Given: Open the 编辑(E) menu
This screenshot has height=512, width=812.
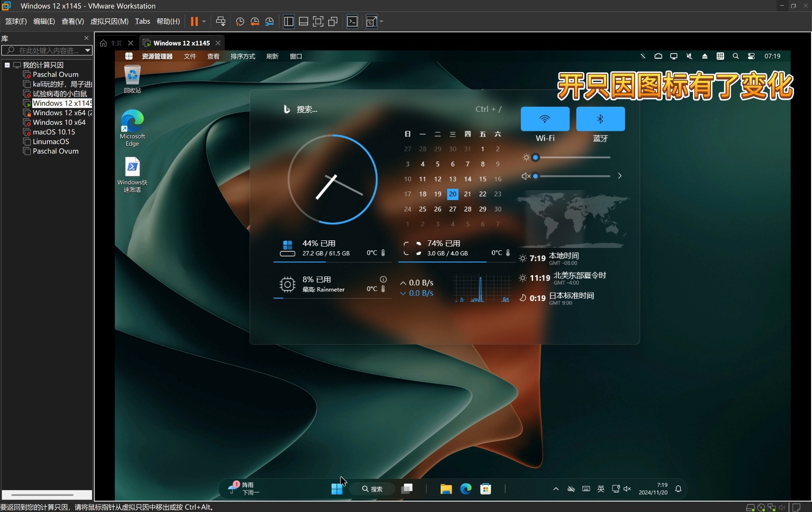Looking at the screenshot, I should [44, 21].
